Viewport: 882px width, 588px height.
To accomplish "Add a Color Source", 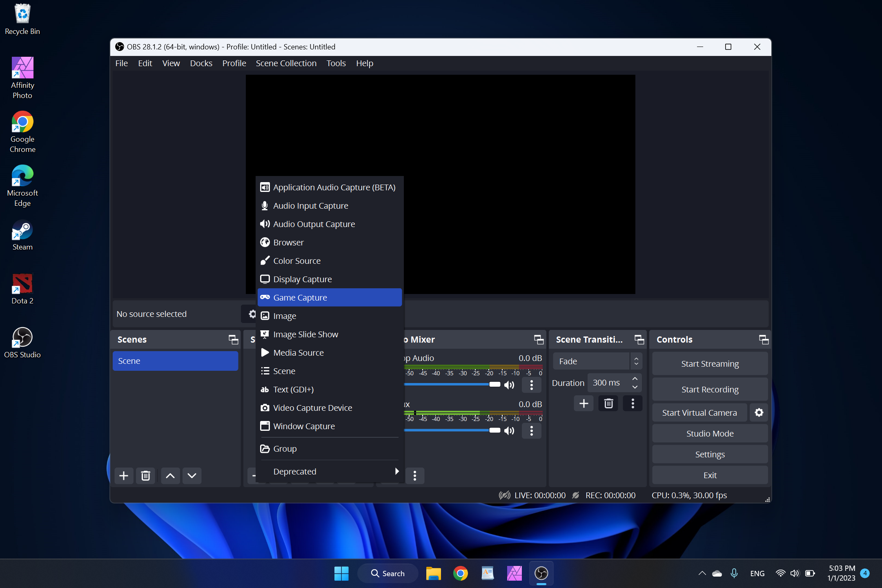I will coord(330,261).
